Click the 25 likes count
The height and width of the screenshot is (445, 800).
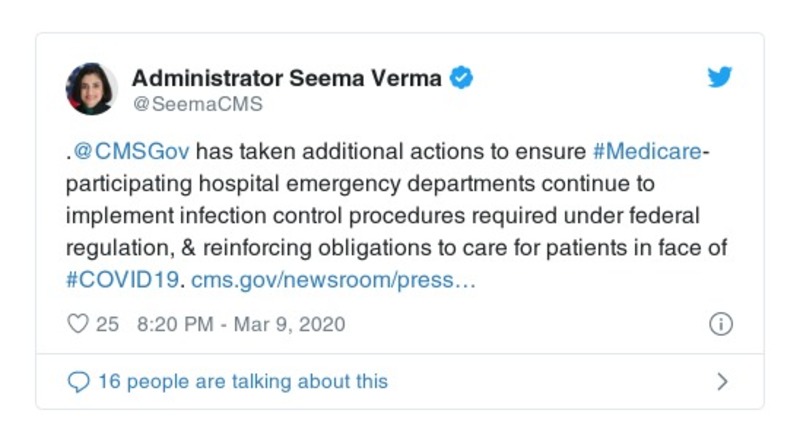pyautogui.click(x=107, y=324)
